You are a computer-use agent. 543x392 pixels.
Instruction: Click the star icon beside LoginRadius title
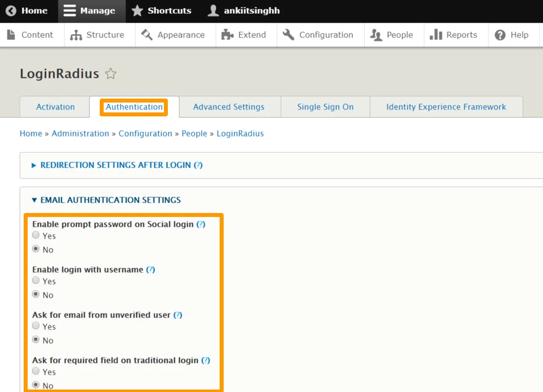click(111, 74)
